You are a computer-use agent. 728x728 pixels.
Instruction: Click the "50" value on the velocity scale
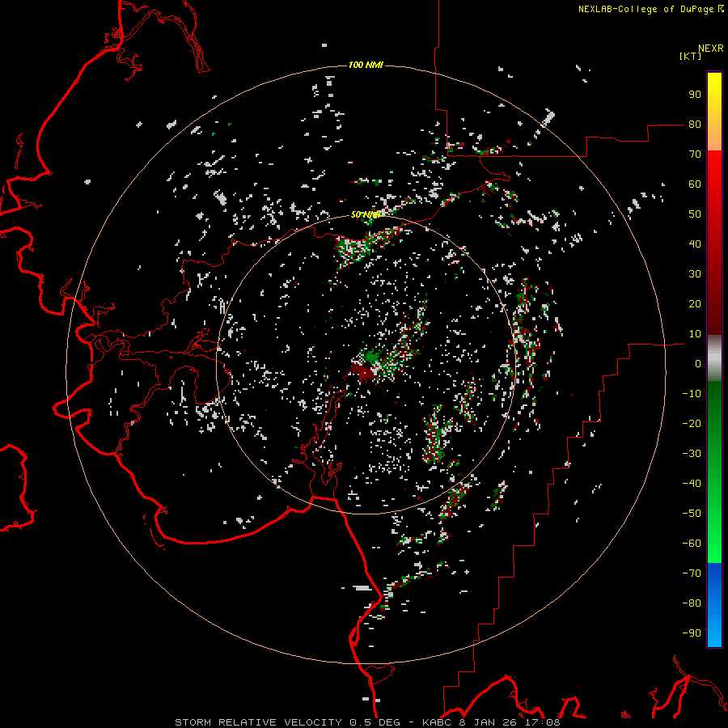point(695,214)
